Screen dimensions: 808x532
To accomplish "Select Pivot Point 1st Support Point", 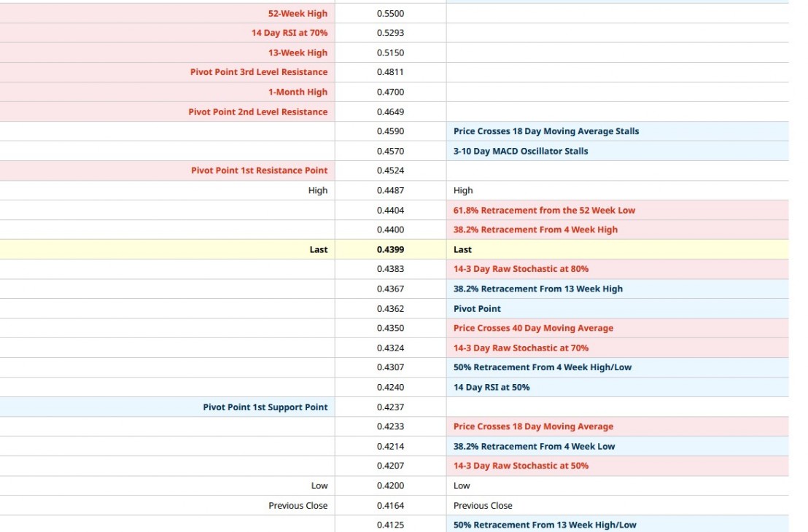I will [x=265, y=407].
